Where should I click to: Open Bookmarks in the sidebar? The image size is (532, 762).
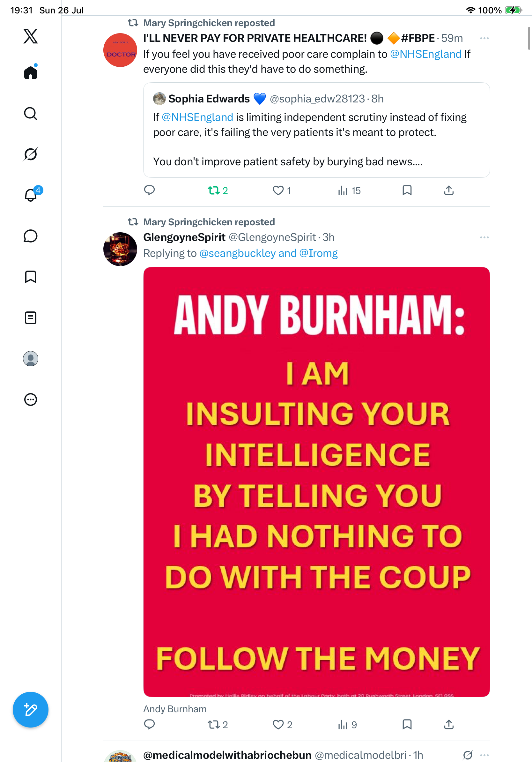(31, 277)
